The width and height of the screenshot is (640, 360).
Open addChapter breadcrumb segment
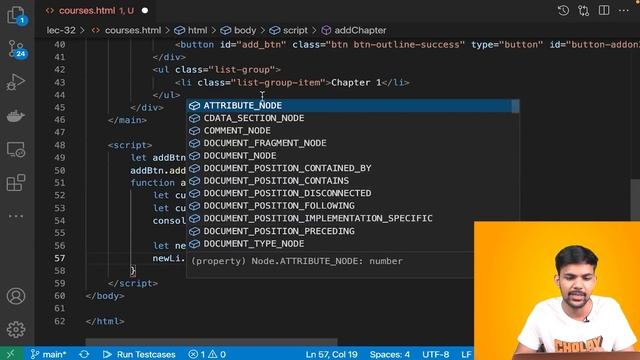point(354,30)
